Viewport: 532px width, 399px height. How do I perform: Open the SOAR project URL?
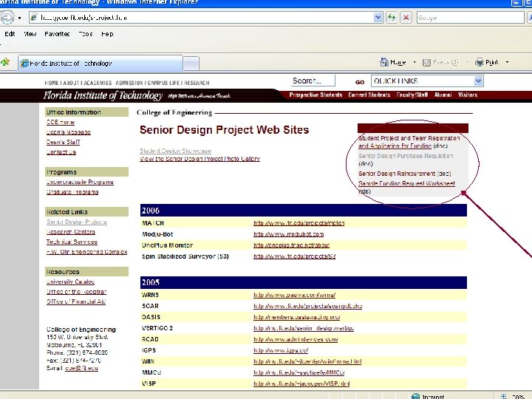click(307, 306)
